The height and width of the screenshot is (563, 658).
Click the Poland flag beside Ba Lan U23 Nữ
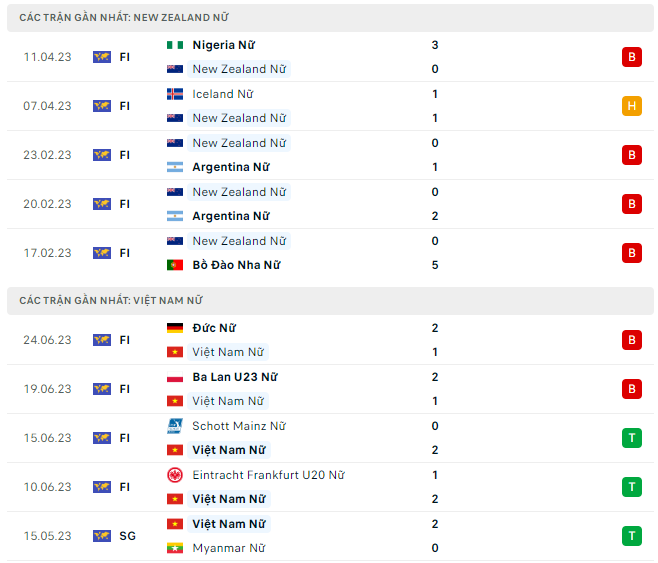click(x=175, y=377)
